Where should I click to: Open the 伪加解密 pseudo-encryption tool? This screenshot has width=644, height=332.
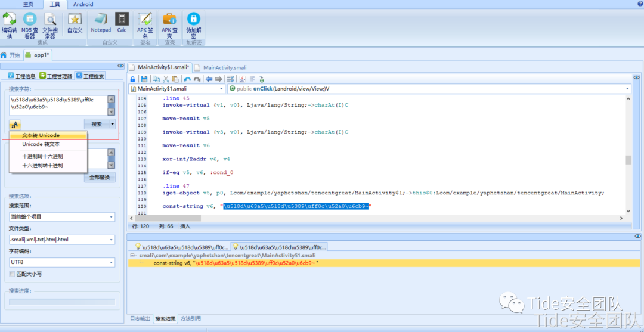pyautogui.click(x=193, y=26)
